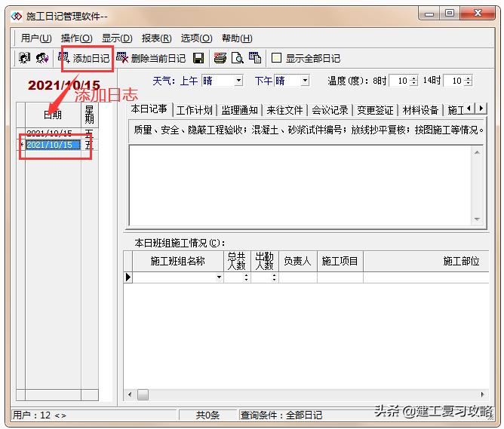This screenshot has height=429, width=504.
Task: Click the 施工班组名称 column header
Action: point(178,261)
